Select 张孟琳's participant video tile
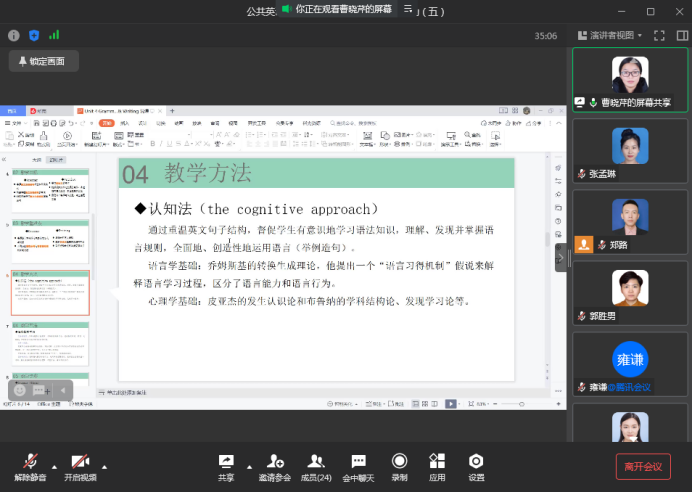 [630, 151]
